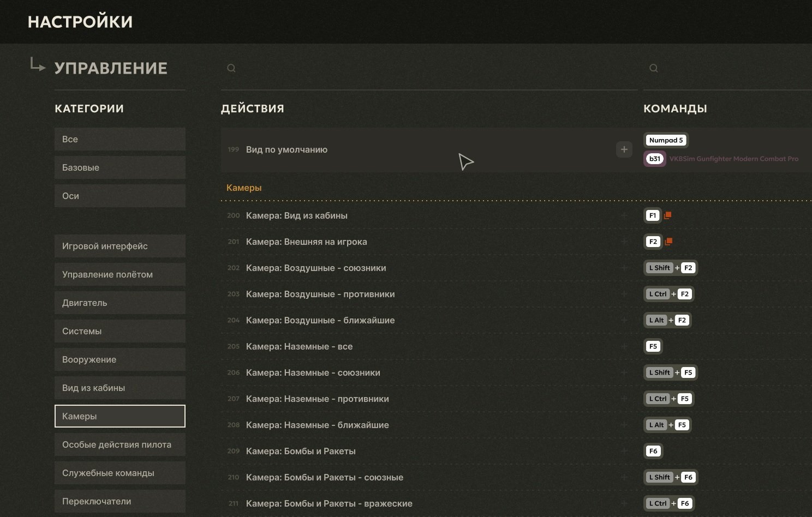Open the Вооружение category
The image size is (812, 517).
tap(120, 359)
